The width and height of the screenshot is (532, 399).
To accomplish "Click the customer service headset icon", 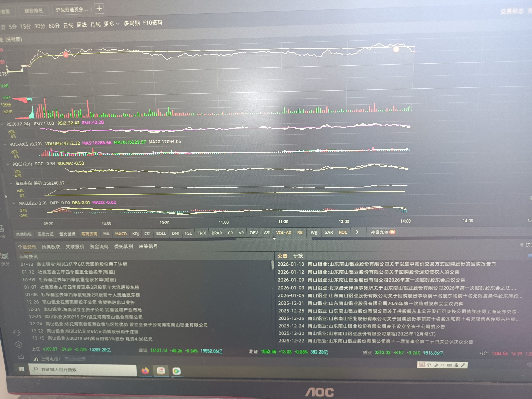I will pos(17,333).
